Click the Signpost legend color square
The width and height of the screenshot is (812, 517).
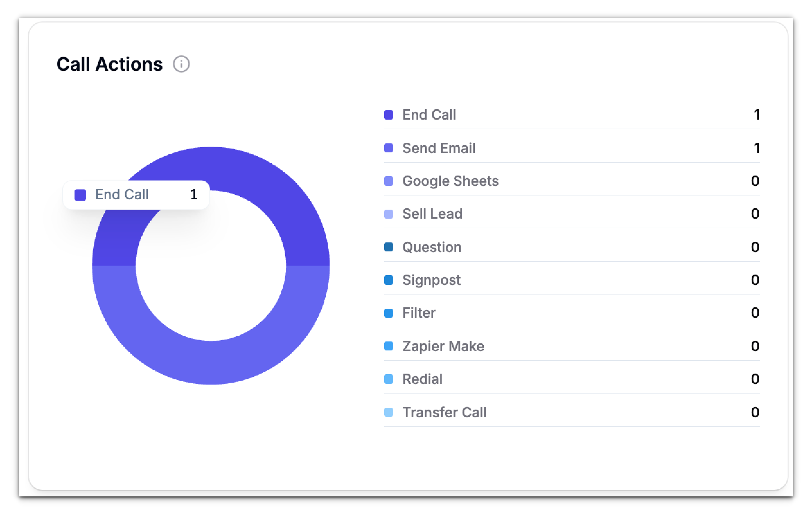388,280
